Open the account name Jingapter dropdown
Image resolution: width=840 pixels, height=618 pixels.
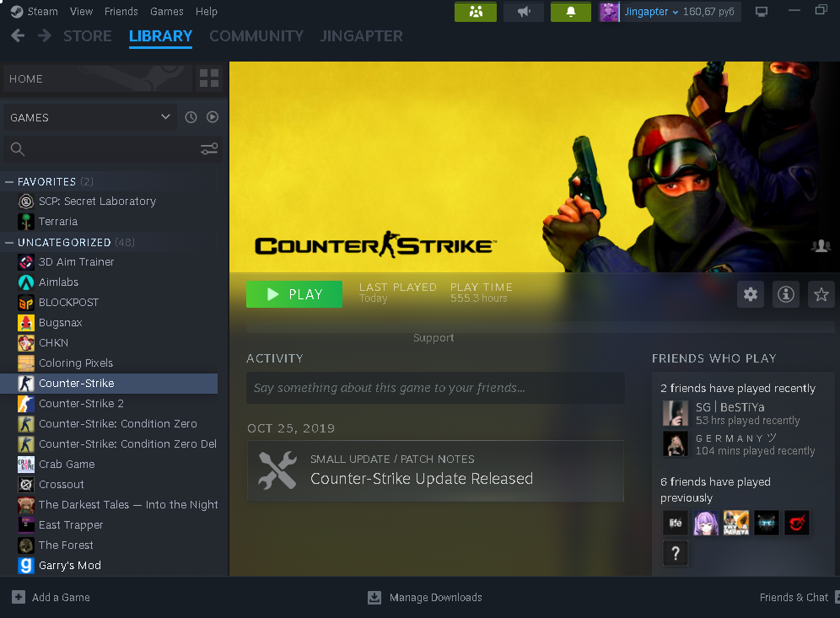(651, 12)
